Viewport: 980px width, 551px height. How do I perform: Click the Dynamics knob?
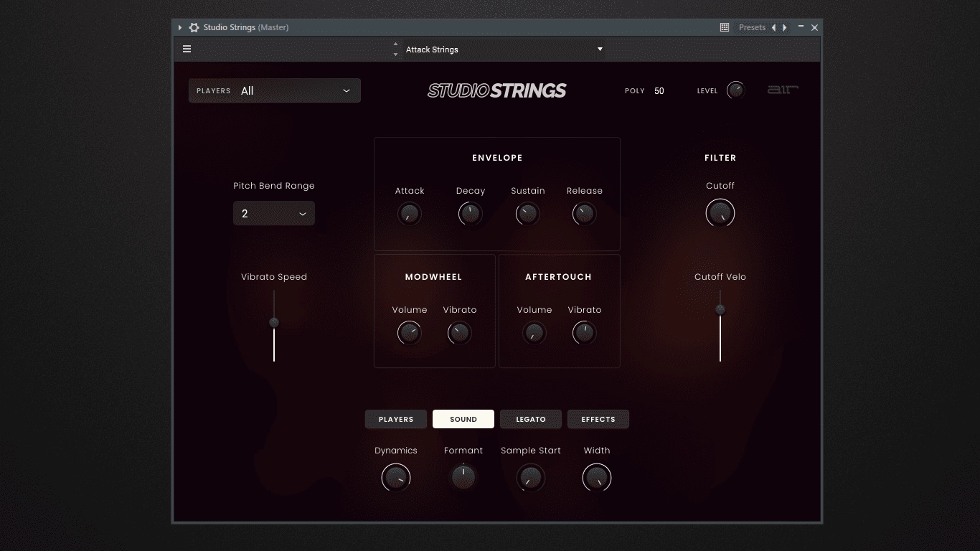[x=396, y=478]
